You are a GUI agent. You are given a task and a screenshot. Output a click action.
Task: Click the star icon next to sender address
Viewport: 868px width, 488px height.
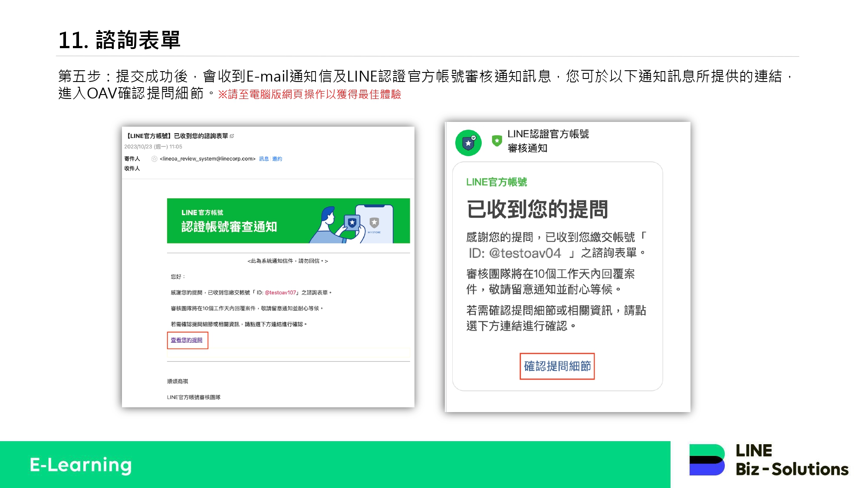(x=154, y=159)
